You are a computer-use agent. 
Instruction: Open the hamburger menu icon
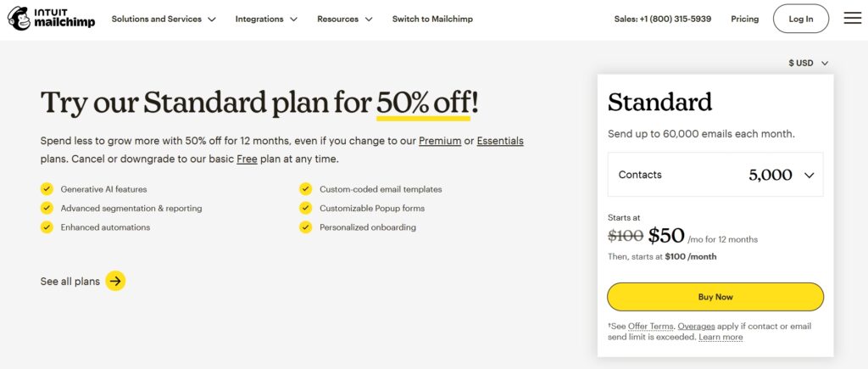coord(852,19)
